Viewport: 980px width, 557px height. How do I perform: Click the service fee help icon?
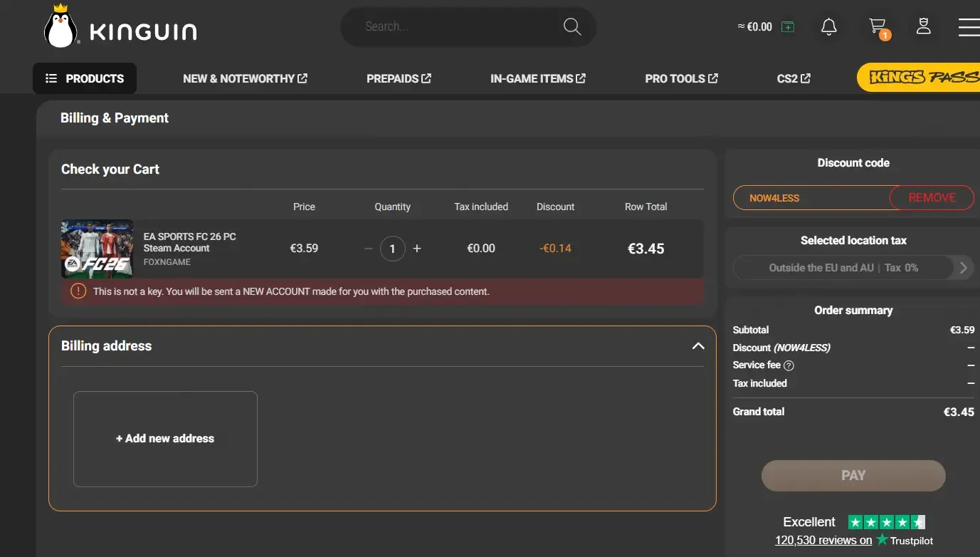click(789, 365)
